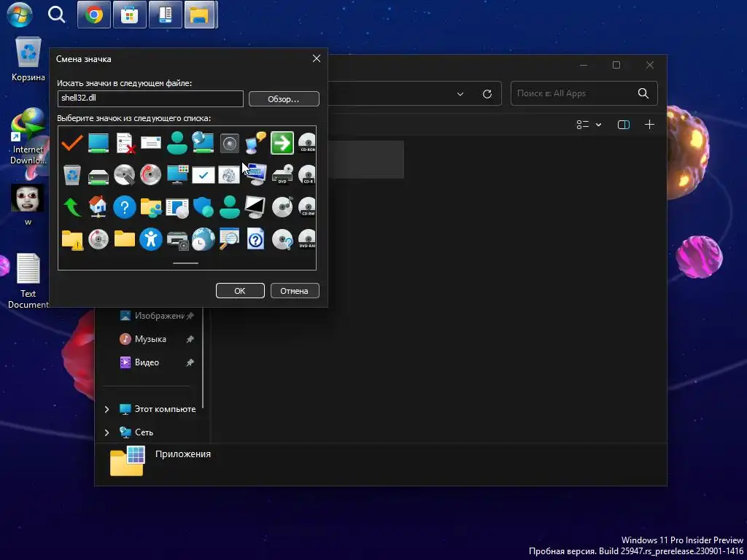Pick the folder with people icon
This screenshot has height=560, width=747.
pyautogui.click(x=150, y=208)
